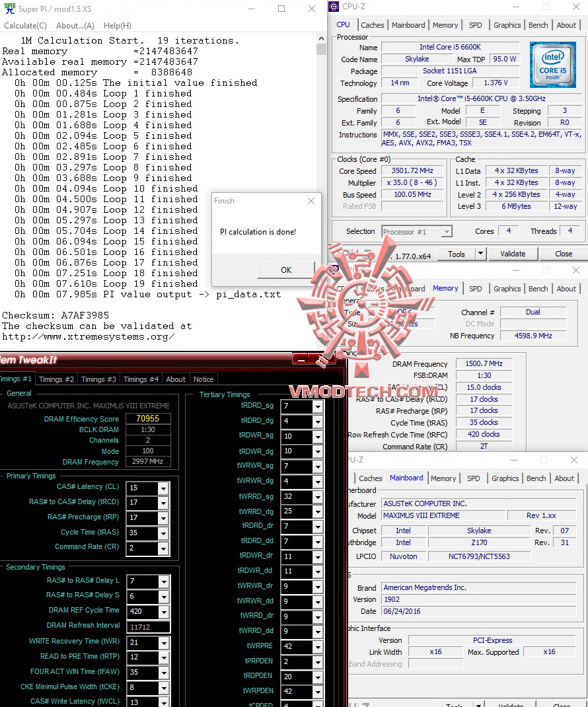
Task: Open the Calculate(C) menu in Super PI
Action: (x=25, y=26)
